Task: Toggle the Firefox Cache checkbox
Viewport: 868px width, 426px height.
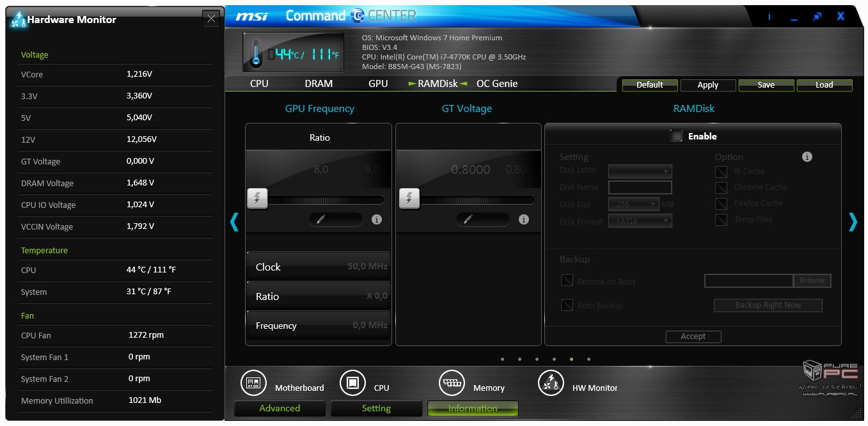Action: (x=722, y=204)
